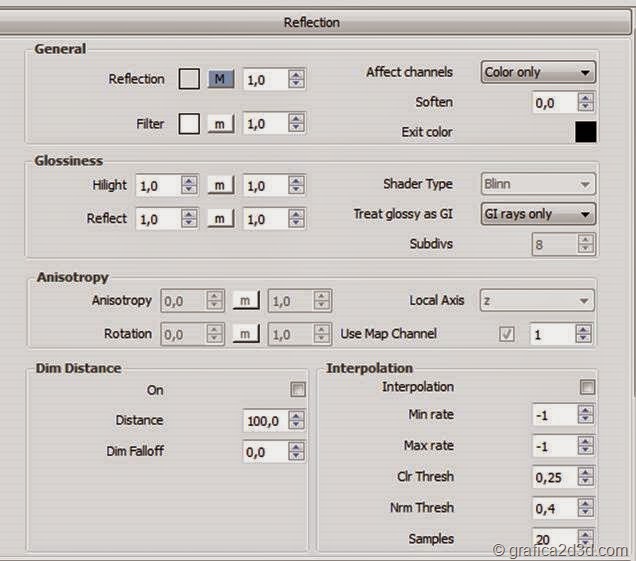Click the Soften spinner arrows

[586, 102]
